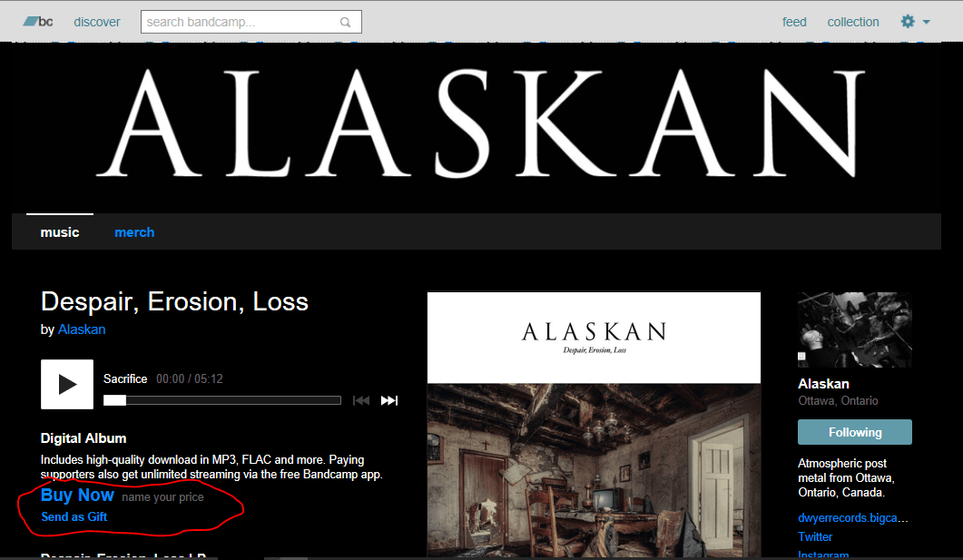Screen dimensions: 963x560
Task: Click the track progress bar
Action: [x=222, y=400]
